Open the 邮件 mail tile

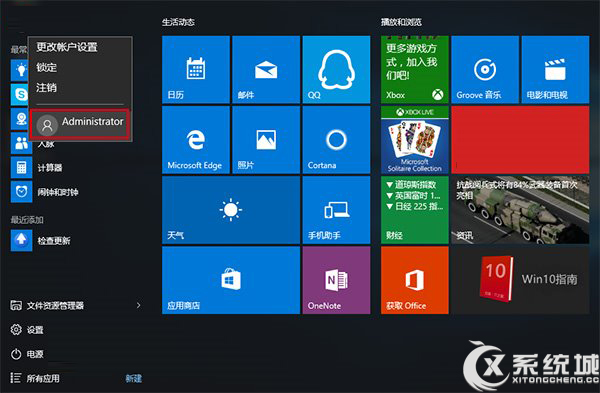[266, 69]
